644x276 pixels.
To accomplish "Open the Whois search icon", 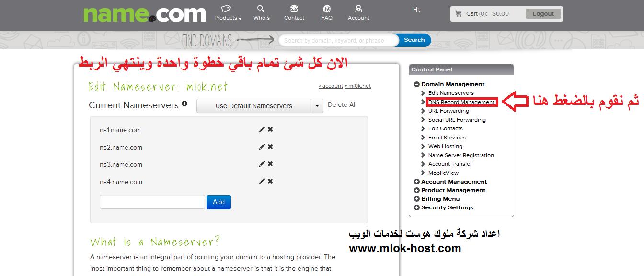I will pyautogui.click(x=261, y=9).
